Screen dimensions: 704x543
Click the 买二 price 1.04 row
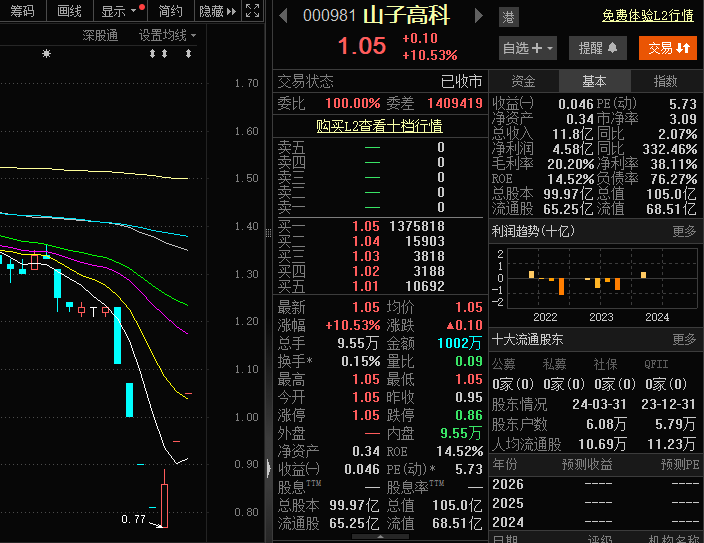click(380, 241)
